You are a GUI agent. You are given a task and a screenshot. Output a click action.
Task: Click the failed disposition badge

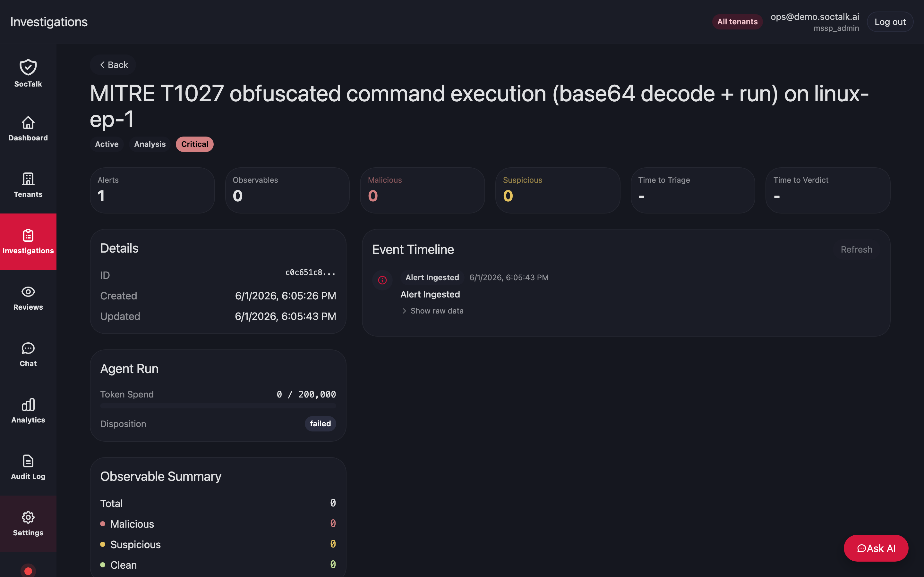(320, 423)
